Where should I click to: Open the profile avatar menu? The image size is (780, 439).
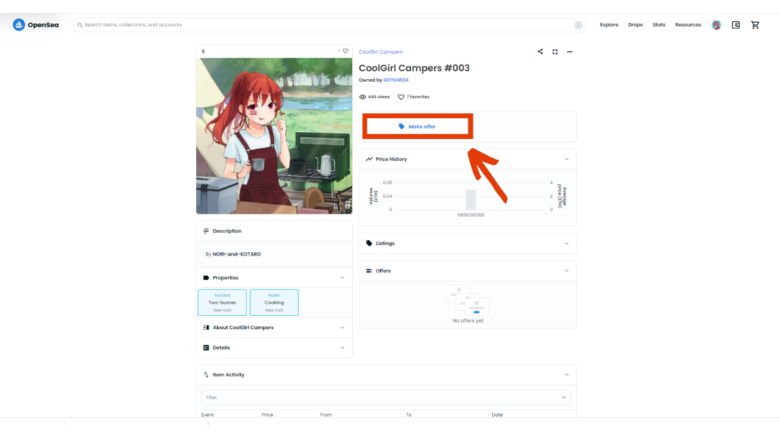[x=716, y=25]
